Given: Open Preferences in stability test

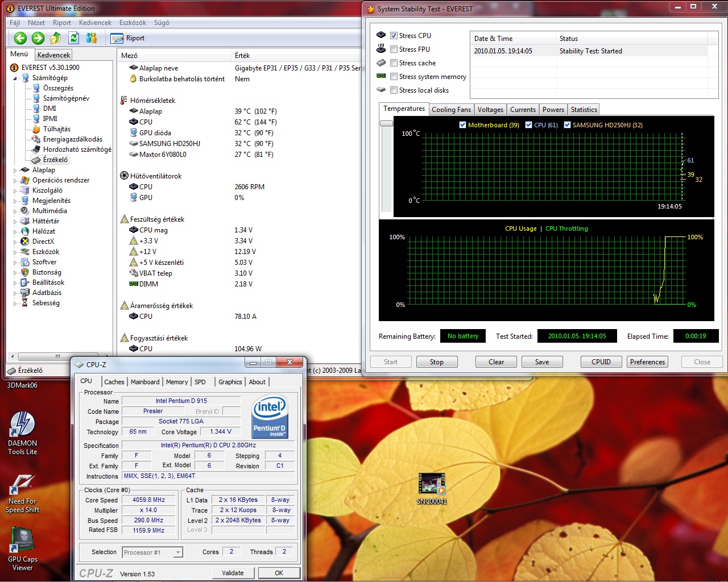Looking at the screenshot, I should pos(647,362).
